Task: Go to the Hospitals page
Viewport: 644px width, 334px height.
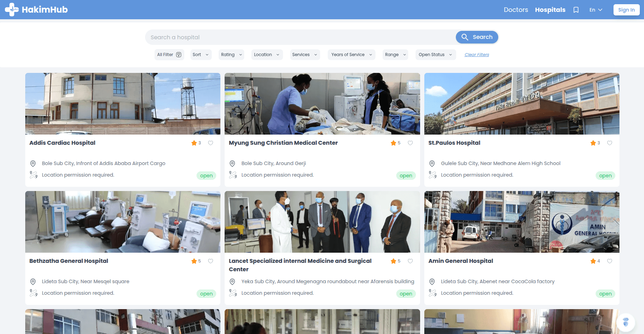Action: click(550, 10)
